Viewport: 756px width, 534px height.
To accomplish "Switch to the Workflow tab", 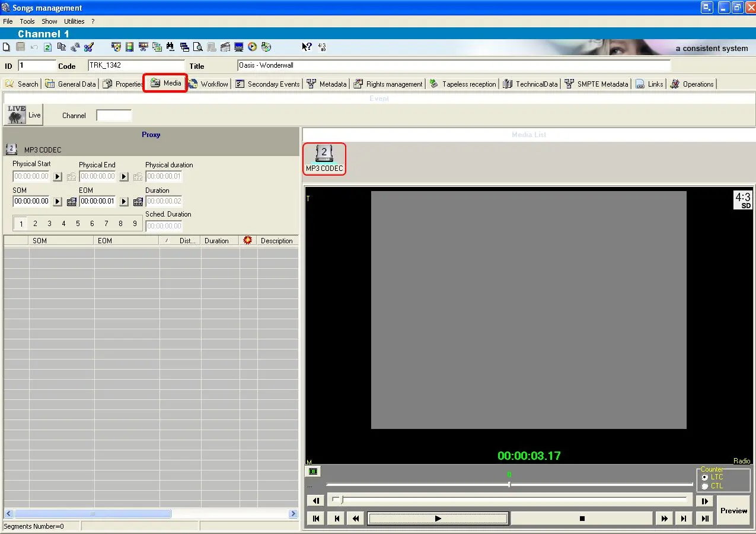I will click(209, 84).
